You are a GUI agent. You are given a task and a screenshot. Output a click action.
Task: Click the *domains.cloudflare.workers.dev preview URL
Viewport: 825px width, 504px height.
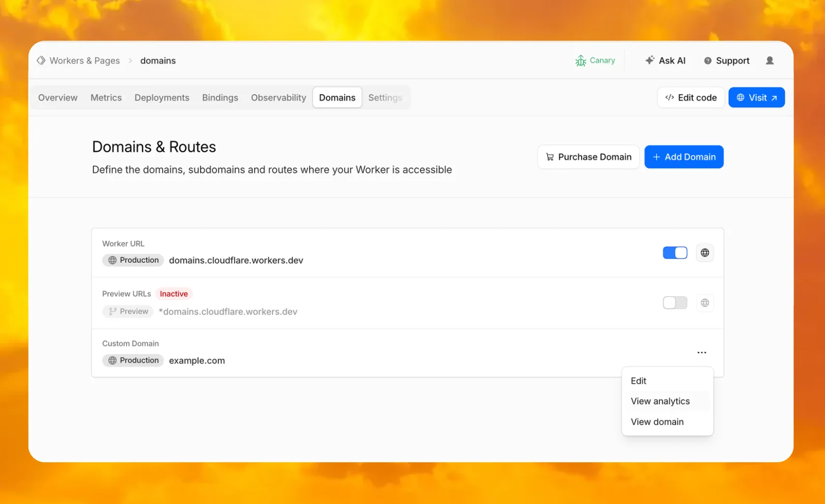(228, 311)
